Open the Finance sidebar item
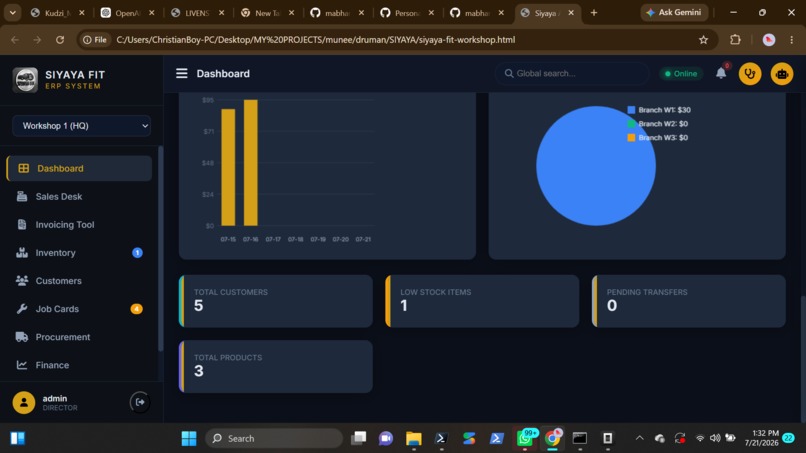Image resolution: width=806 pixels, height=453 pixels. (x=79, y=365)
